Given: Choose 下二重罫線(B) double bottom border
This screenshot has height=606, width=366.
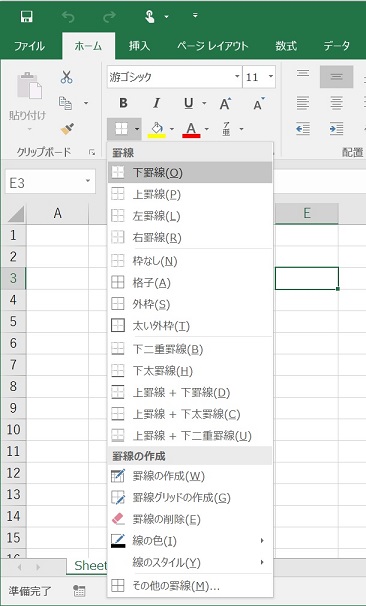Looking at the screenshot, I should [x=190, y=349].
